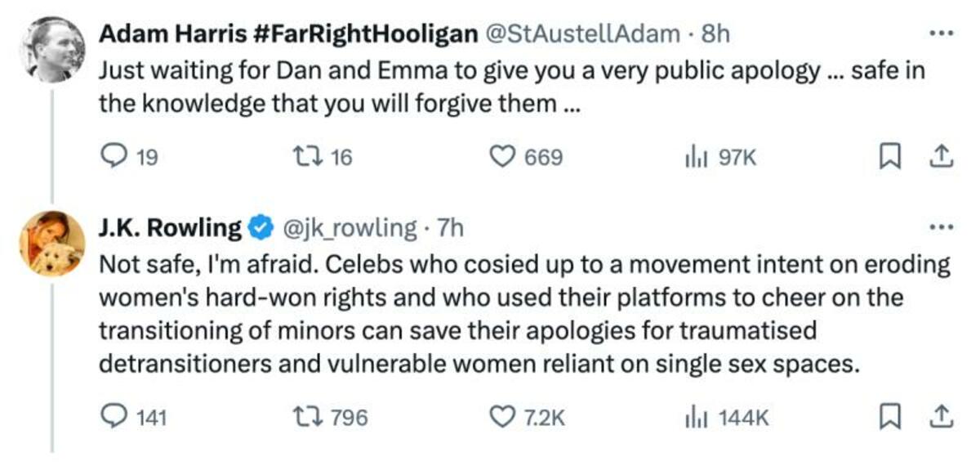Bookmark J.K. Rowling's tweet
980x466 pixels.
(x=888, y=417)
